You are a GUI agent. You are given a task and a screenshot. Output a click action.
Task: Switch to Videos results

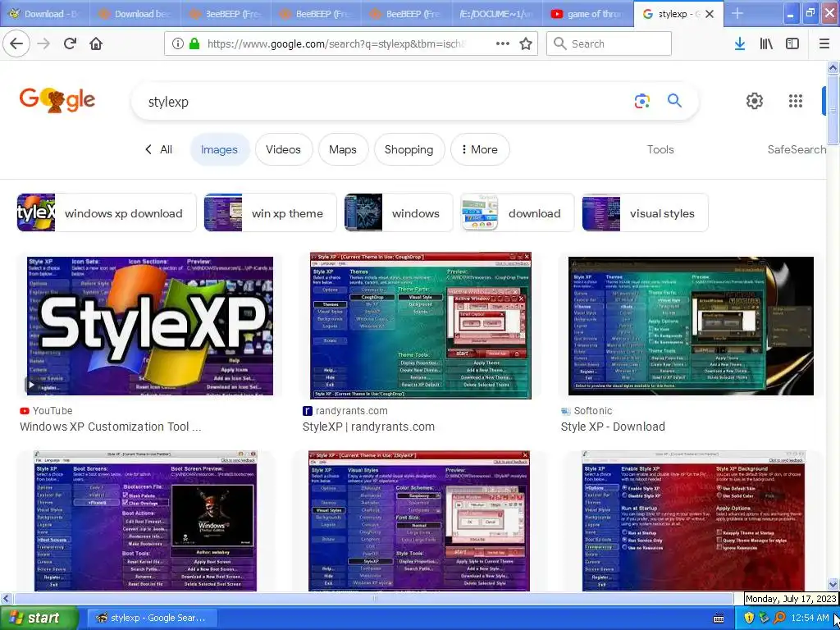point(283,149)
